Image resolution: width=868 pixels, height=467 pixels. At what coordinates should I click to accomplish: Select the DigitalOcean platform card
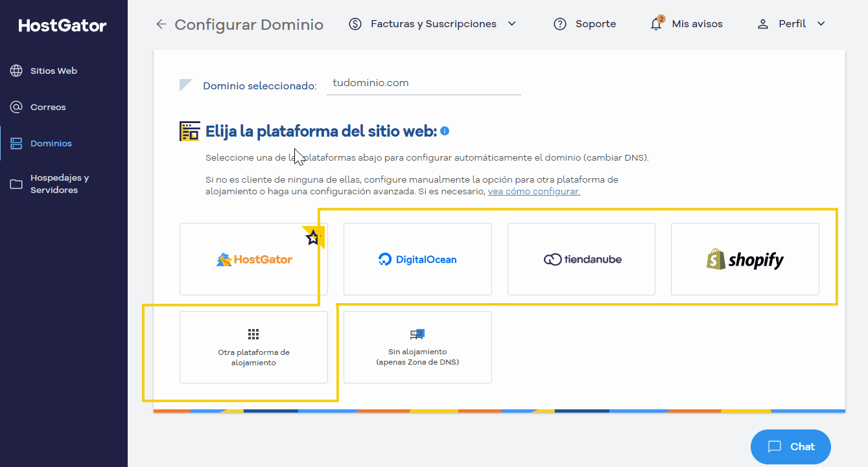click(417, 259)
